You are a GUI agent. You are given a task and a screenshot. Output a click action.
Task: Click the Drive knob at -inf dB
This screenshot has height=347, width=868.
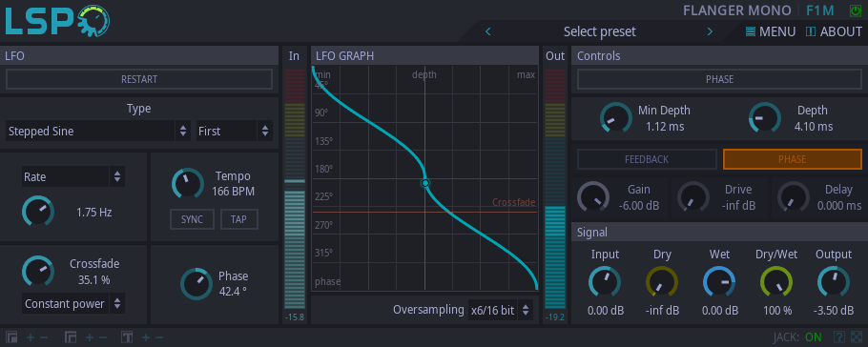[x=693, y=197]
